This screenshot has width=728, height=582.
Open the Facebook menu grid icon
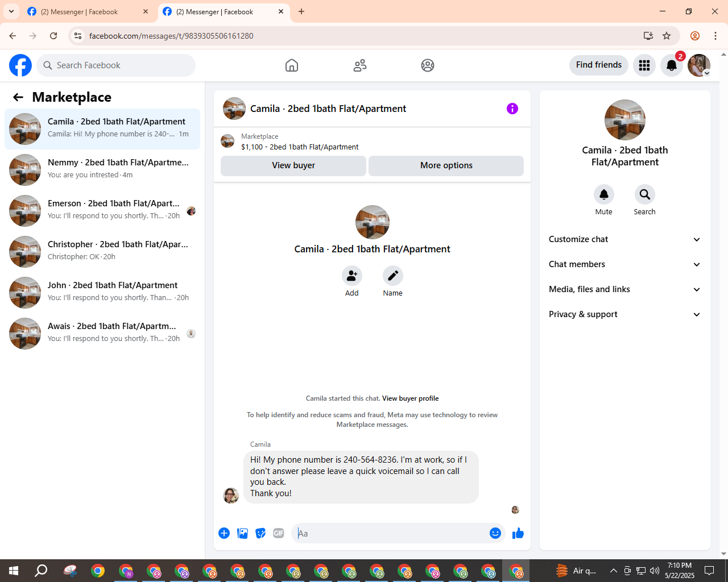click(644, 65)
